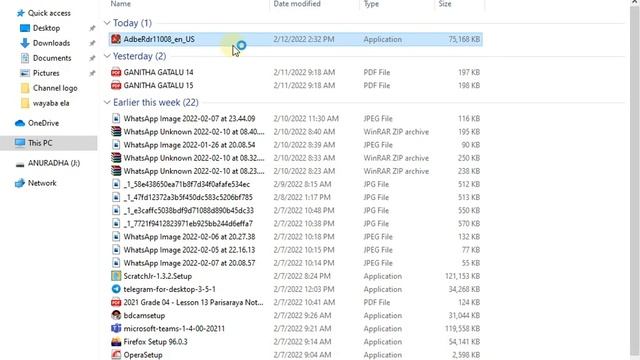Click the vertical scrollbar of file list
640x360 pixels.
pyautogui.click(x=635, y=180)
